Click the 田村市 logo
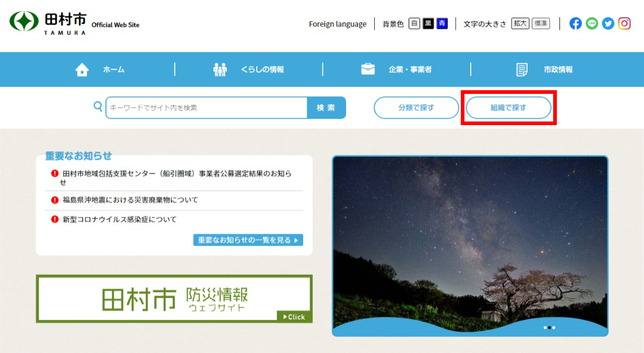This screenshot has width=644, height=353. coord(48,22)
